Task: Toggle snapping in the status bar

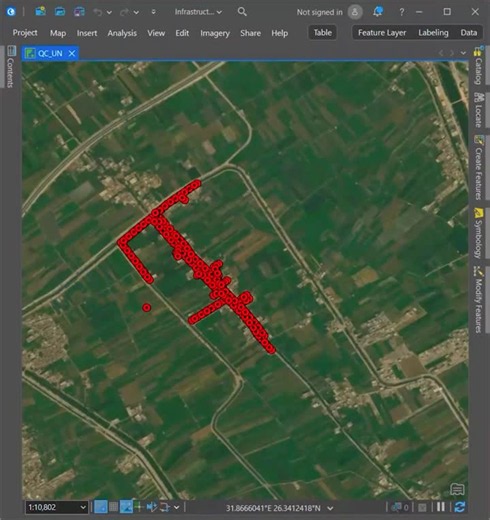Action: tap(100, 507)
